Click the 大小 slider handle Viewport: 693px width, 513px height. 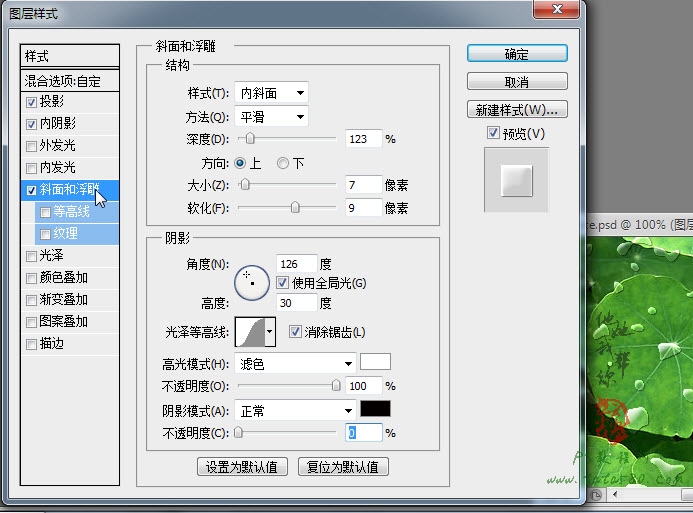(x=244, y=184)
